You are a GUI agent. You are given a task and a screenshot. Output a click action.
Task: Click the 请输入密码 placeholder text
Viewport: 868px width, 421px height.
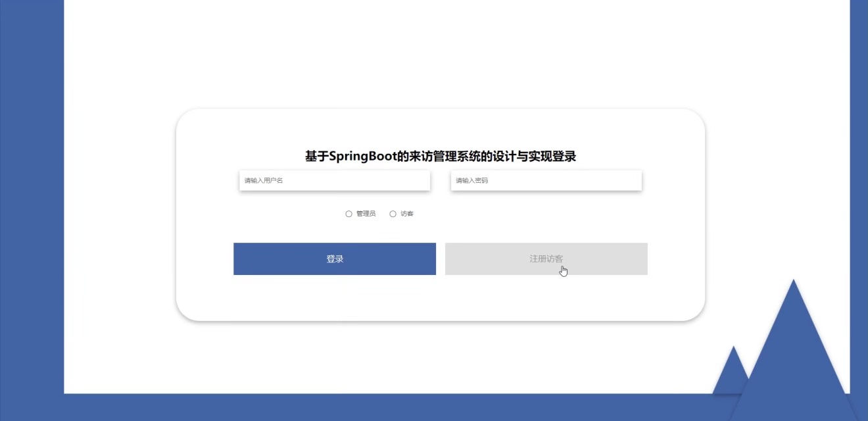coord(472,180)
